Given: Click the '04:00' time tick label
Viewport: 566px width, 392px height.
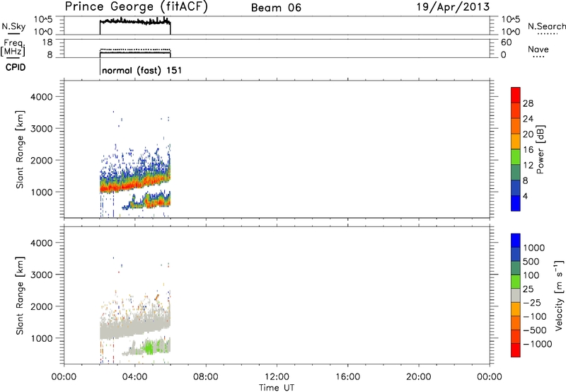Looking at the screenshot, I should point(134,377).
